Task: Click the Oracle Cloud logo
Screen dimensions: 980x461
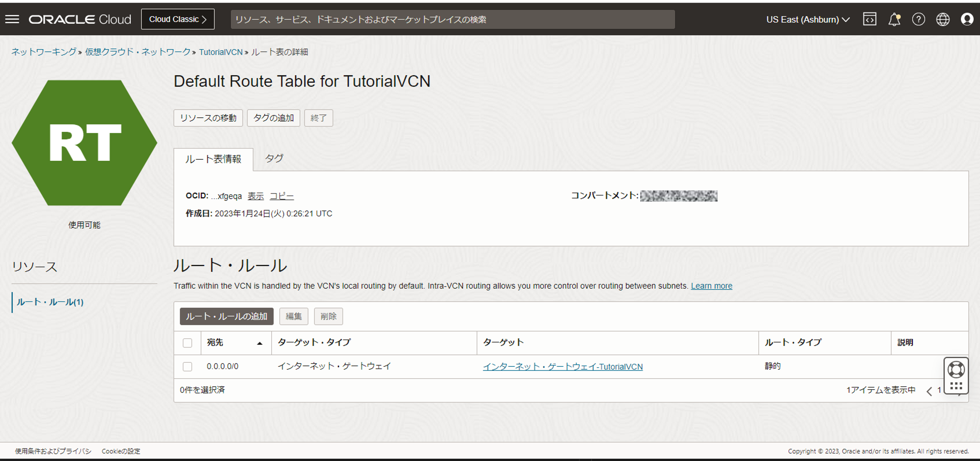Action: click(x=80, y=19)
